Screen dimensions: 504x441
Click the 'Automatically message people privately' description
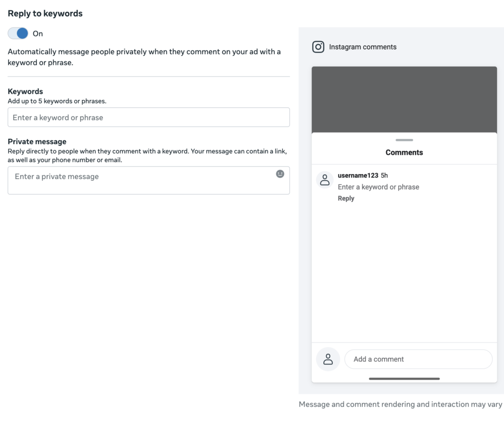(144, 57)
